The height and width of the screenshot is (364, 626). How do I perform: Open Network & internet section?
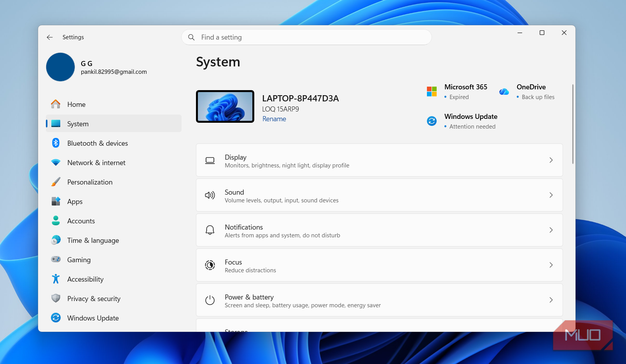pos(114,162)
